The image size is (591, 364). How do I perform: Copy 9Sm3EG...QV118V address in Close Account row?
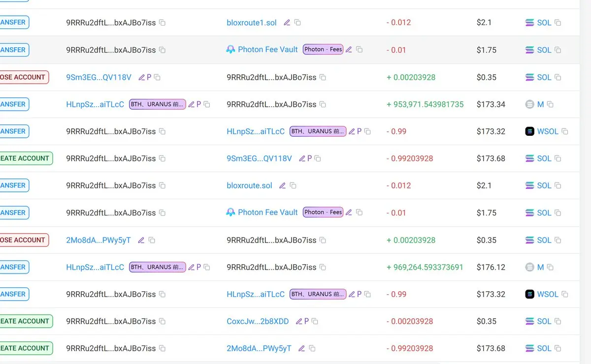pos(157,77)
